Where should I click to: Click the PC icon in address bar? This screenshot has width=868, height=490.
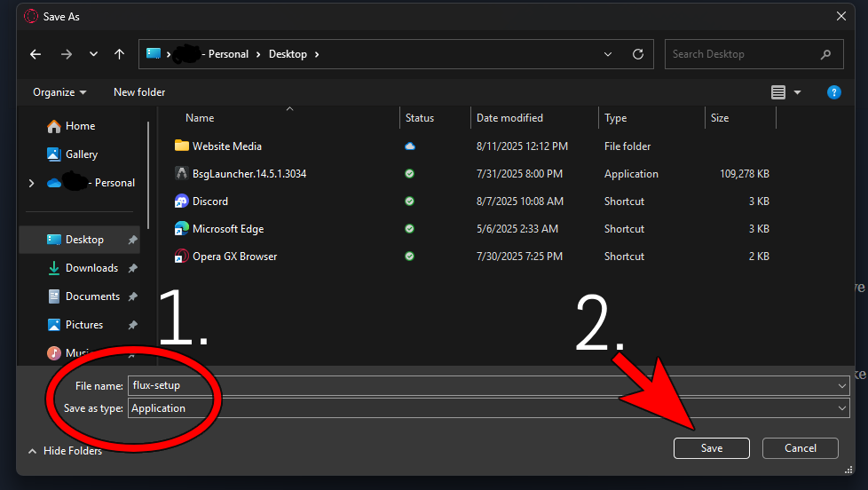154,54
